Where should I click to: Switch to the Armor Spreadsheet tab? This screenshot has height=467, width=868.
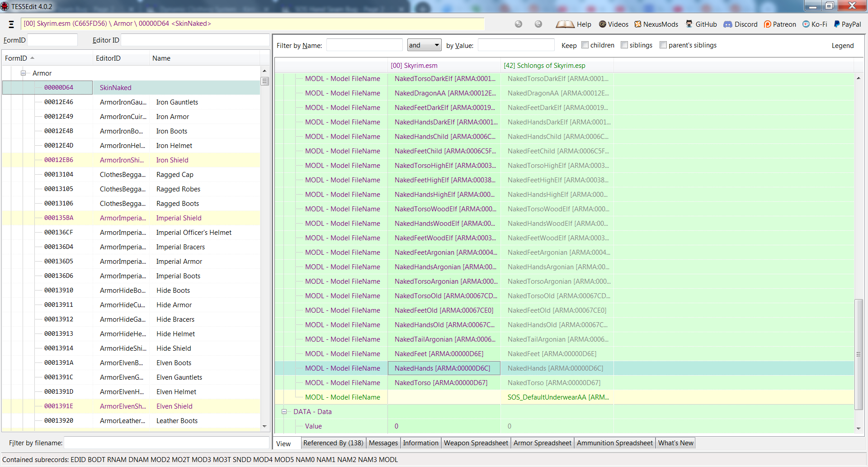click(542, 443)
